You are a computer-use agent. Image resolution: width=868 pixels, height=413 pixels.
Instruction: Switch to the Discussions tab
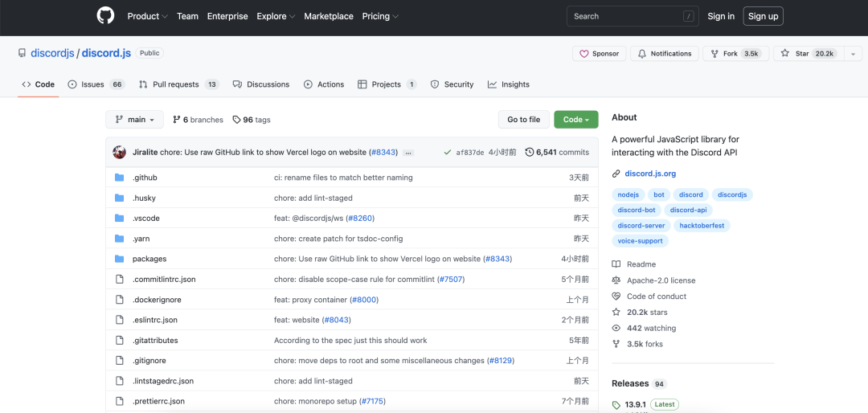click(261, 84)
